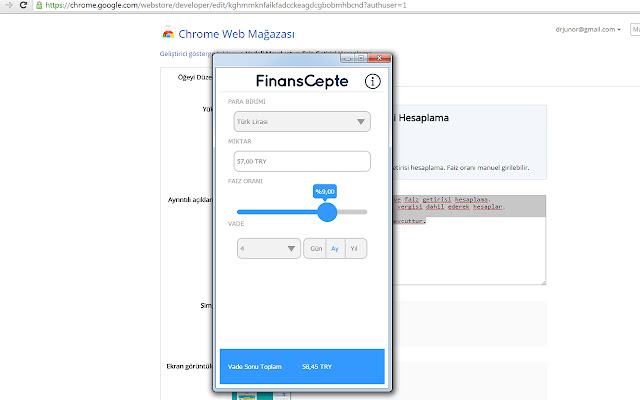This screenshot has height=400, width=640.
Task: Click the MİKTAR field showing 57,00 TRY
Action: pos(302,161)
